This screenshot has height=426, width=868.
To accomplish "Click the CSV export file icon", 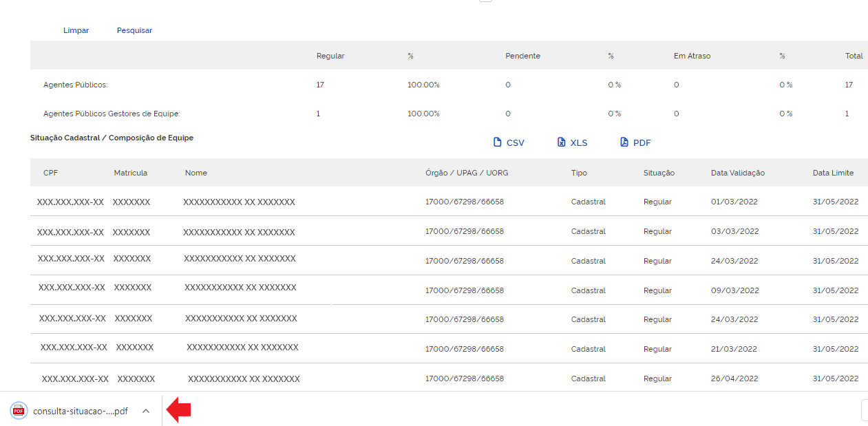I will 498,142.
